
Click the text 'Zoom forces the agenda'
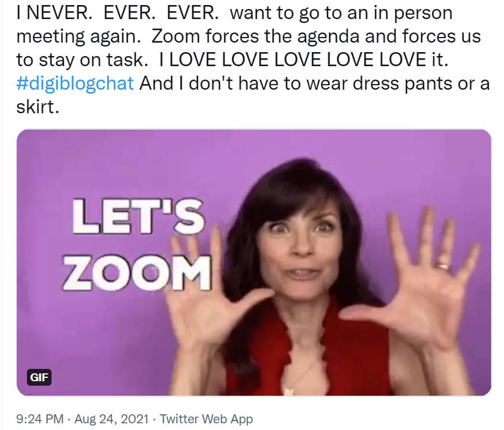(x=255, y=36)
